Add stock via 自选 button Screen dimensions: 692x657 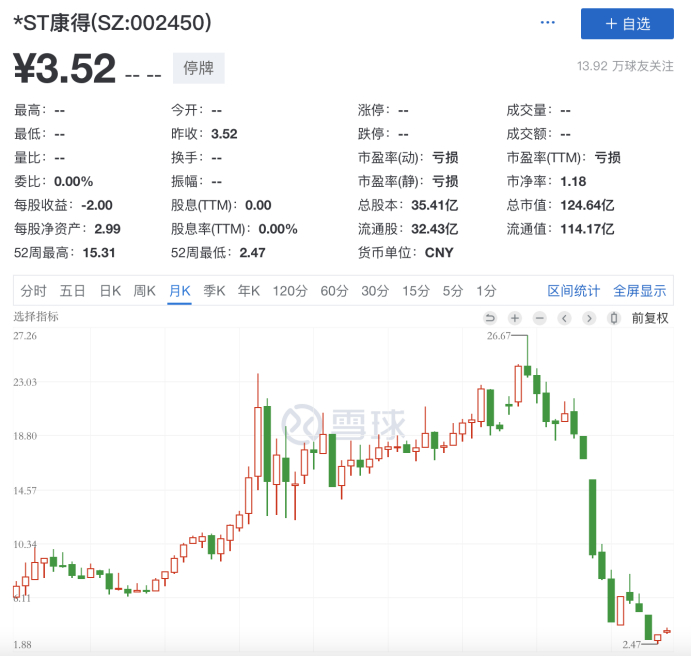pyautogui.click(x=627, y=24)
